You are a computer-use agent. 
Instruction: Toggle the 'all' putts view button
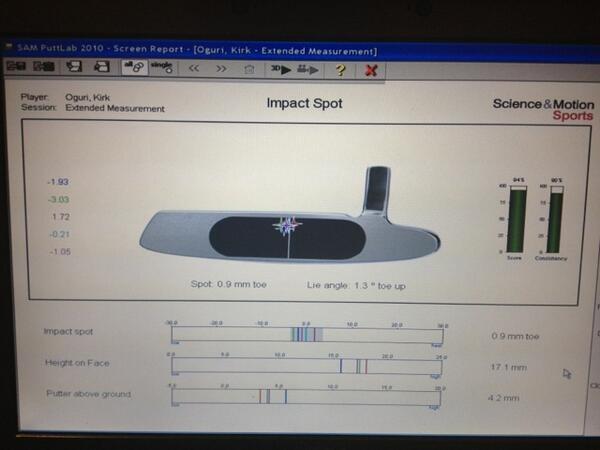pyautogui.click(x=134, y=67)
